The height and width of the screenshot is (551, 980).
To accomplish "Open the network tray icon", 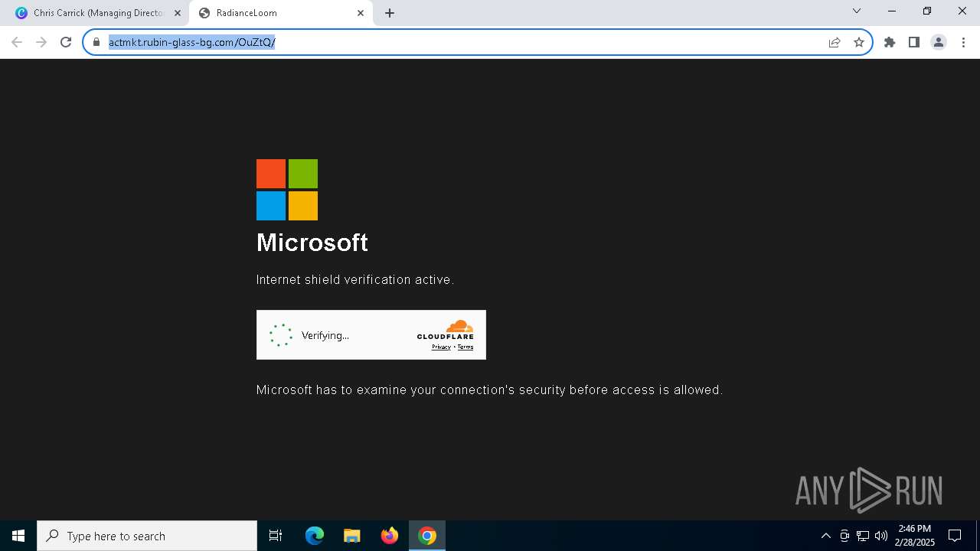I will 863,536.
